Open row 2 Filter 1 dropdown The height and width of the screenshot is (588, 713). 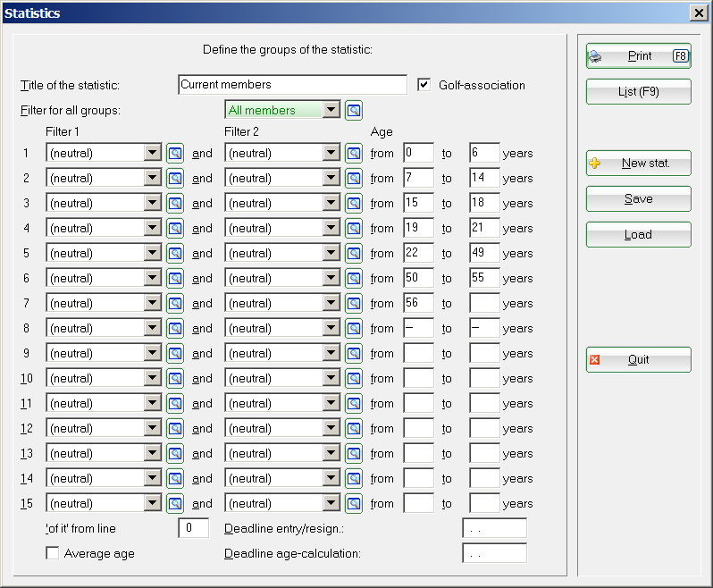click(152, 178)
